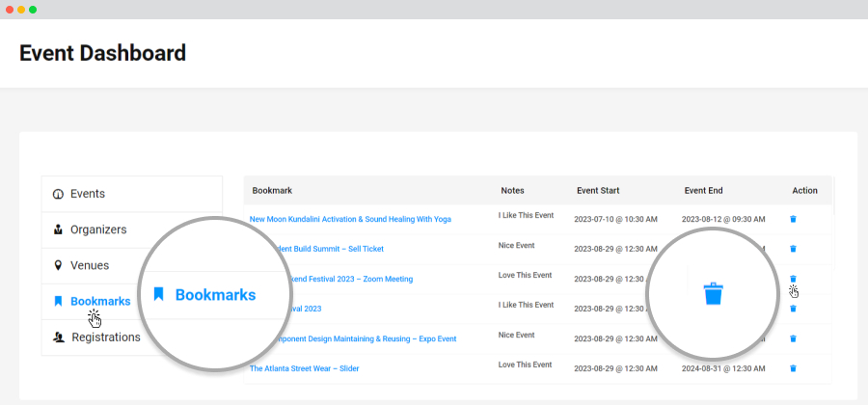Click trash icon for Build Summit – Sell Ticket
This screenshot has width=868, height=405.
793,249
